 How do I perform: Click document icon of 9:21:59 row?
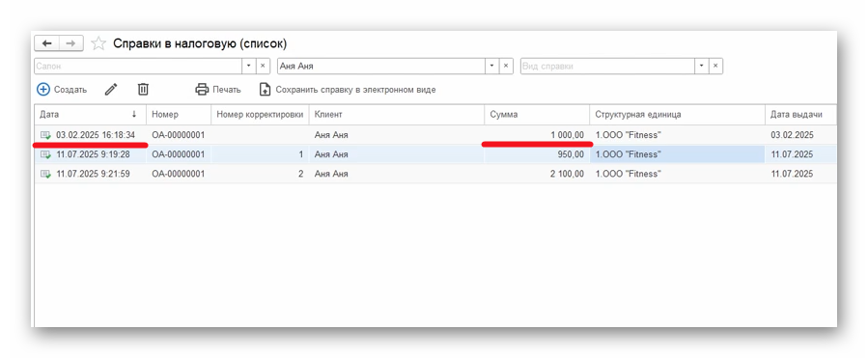pos(45,174)
